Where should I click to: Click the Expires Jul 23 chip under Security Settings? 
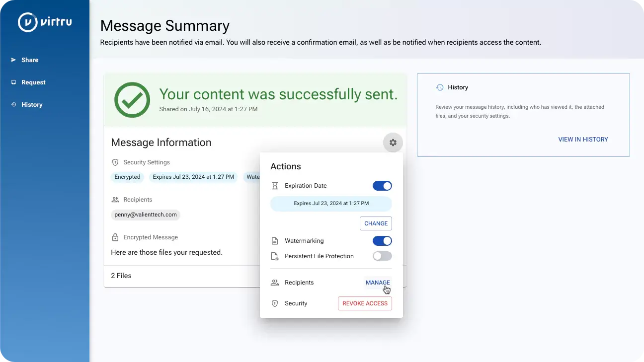click(193, 177)
